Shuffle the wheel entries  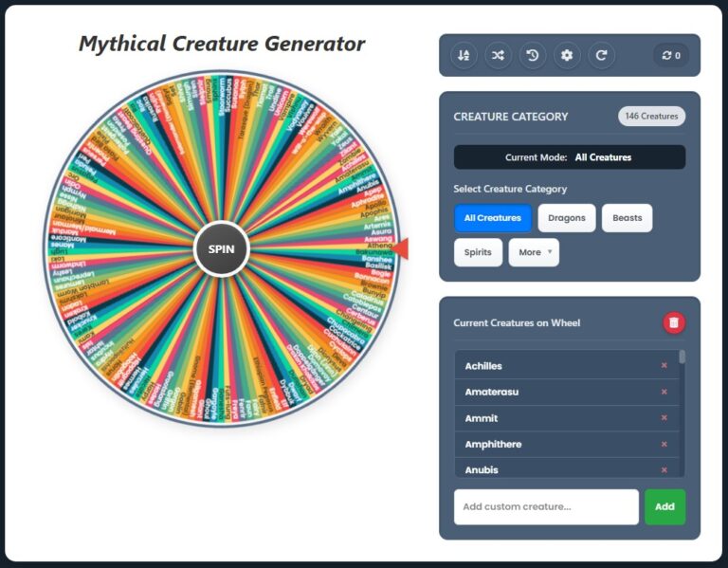pyautogui.click(x=498, y=55)
